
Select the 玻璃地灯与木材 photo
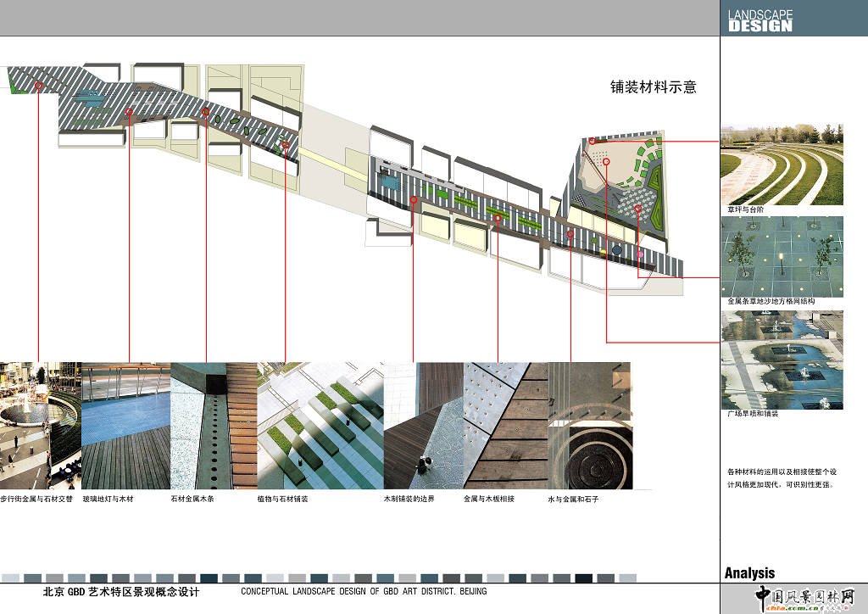click(125, 426)
